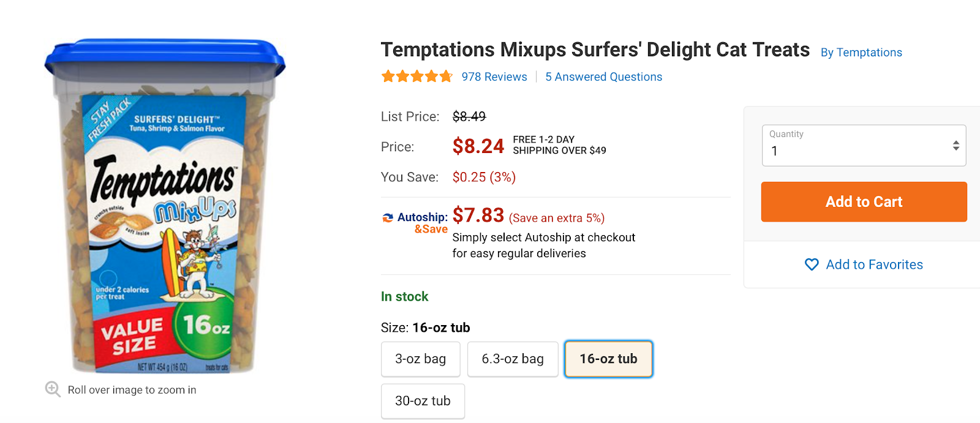Viewport: 980px width, 423px height.
Task: Click the Roll over image to zoom text
Action: pos(132,390)
